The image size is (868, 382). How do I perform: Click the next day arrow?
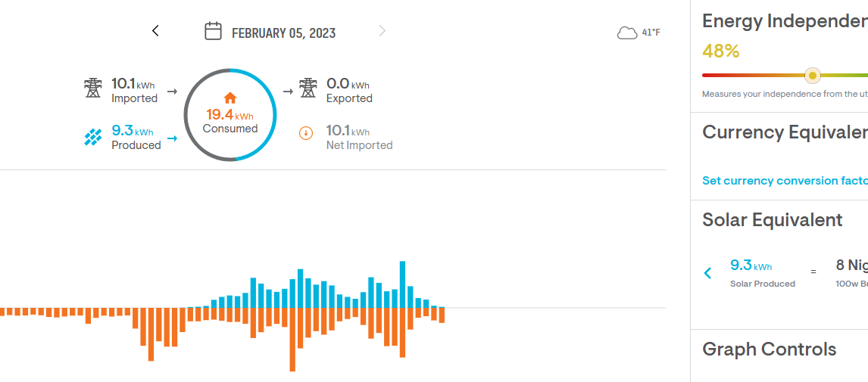(x=382, y=31)
